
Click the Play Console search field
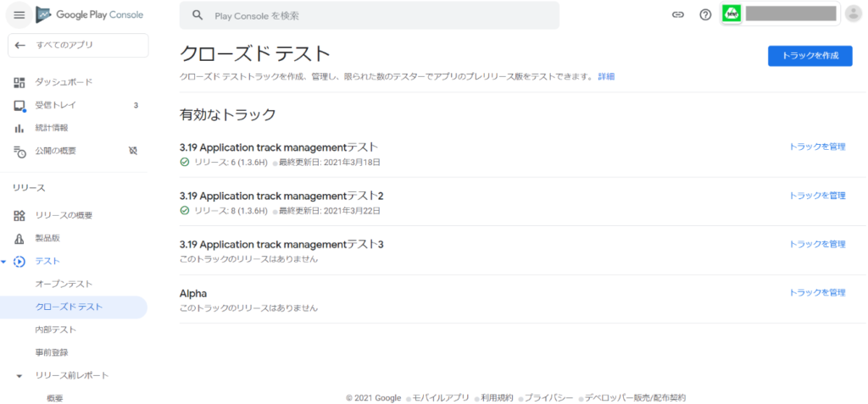[x=370, y=15]
